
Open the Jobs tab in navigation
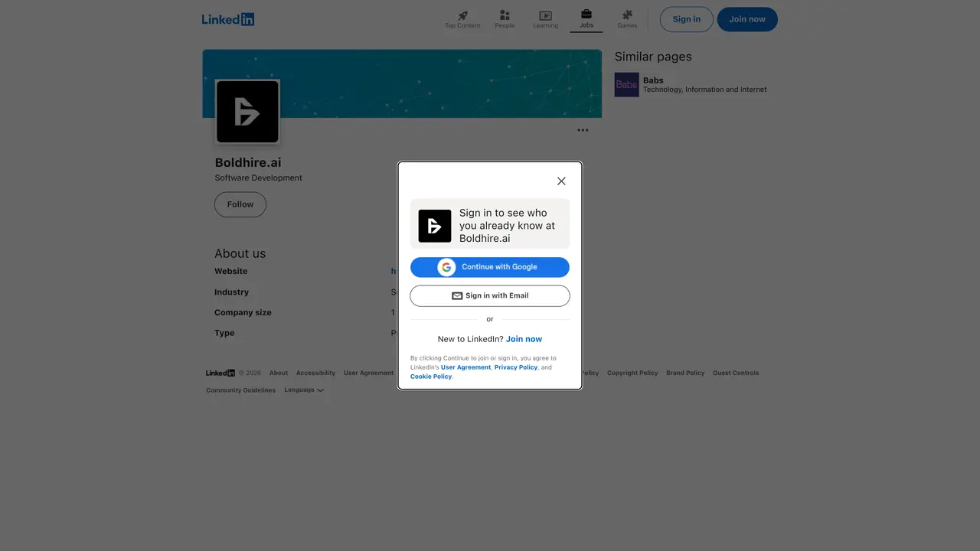coord(586,19)
